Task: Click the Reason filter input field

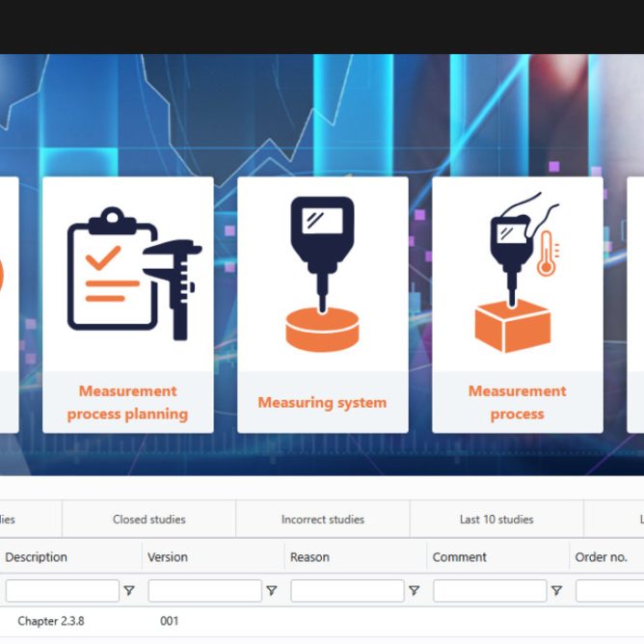Action: (x=347, y=591)
